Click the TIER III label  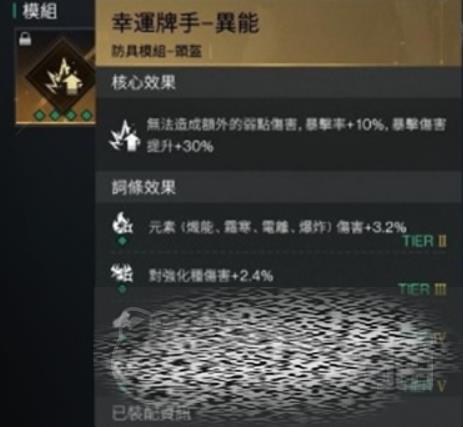coord(422,289)
